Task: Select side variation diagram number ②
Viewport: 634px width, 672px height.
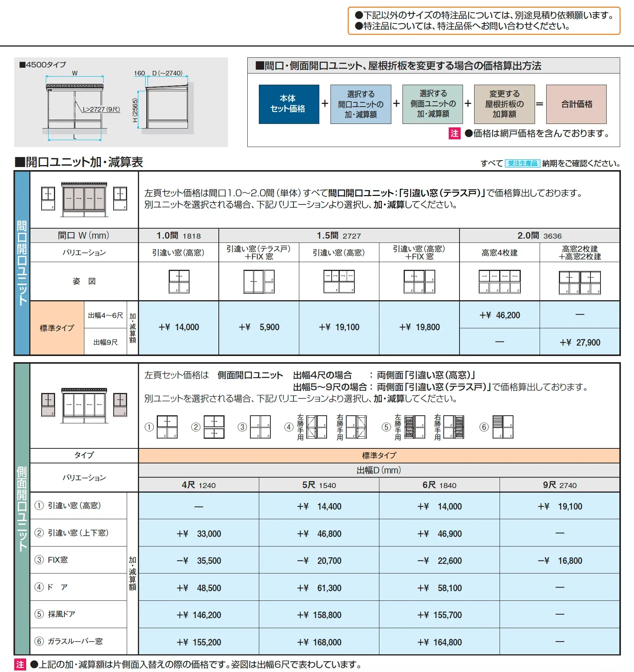Action: [214, 427]
